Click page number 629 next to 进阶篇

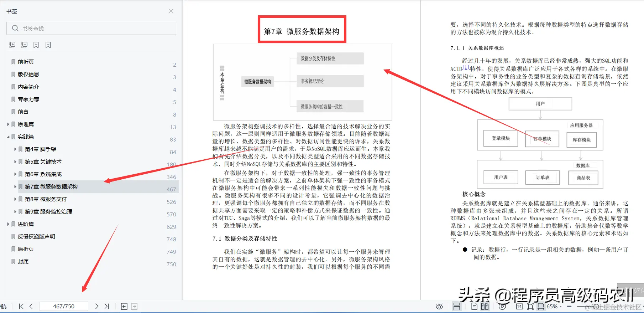[x=171, y=227]
